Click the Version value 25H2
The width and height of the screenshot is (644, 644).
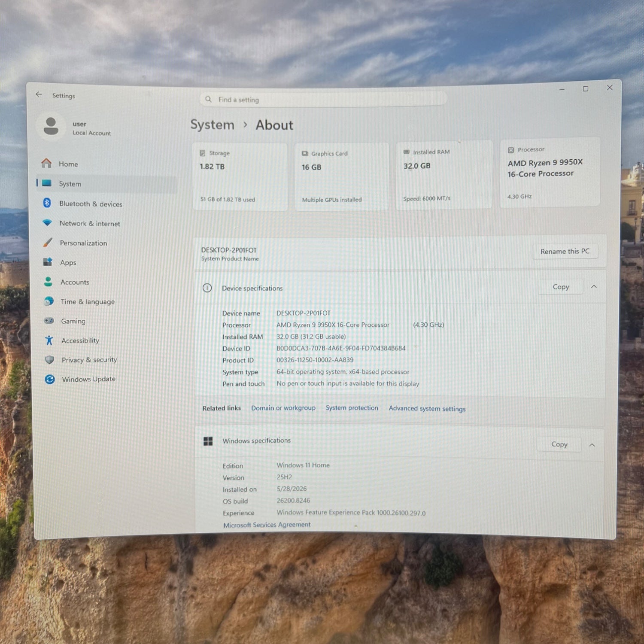point(284,477)
